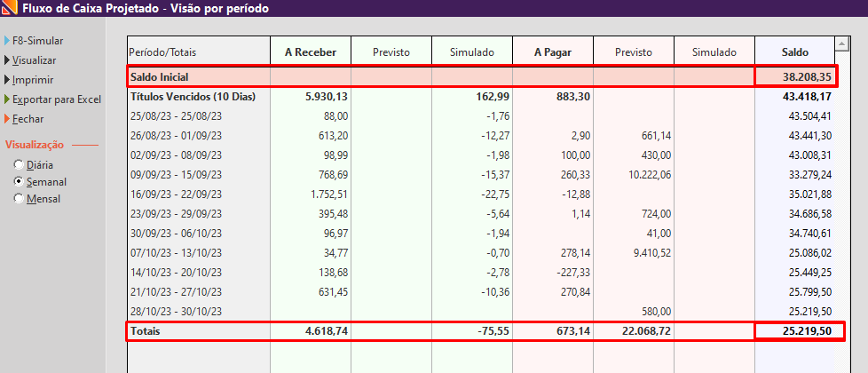Click the app logo icon in title bar

(x=10, y=8)
